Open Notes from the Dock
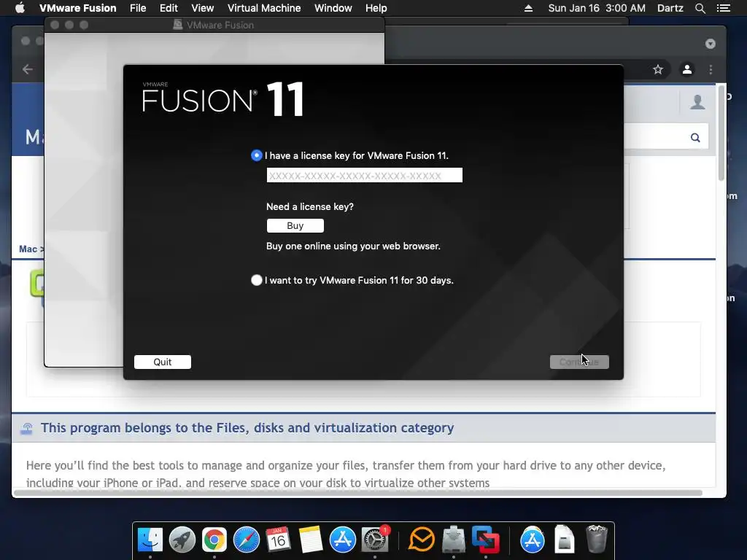747x560 pixels. (311, 540)
